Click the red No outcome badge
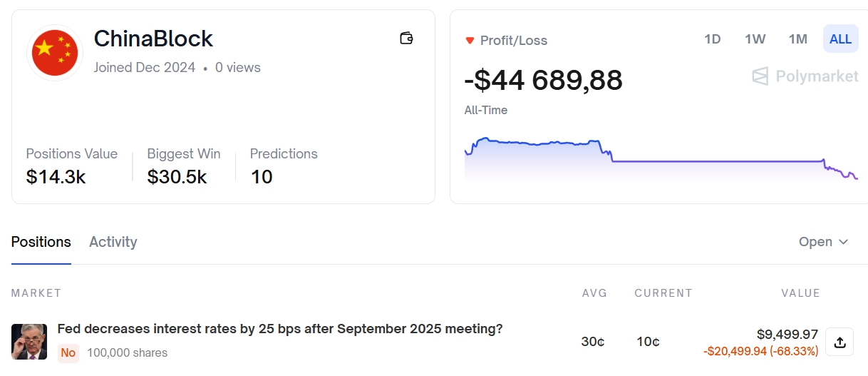The image size is (868, 376). 68,352
